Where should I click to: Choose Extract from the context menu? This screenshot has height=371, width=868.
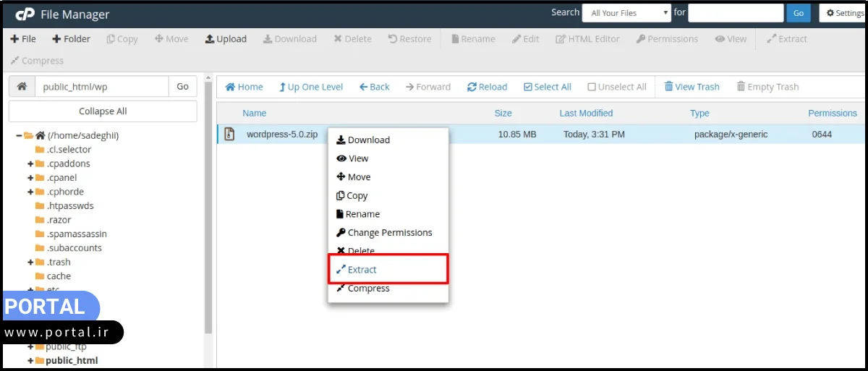[x=362, y=270]
